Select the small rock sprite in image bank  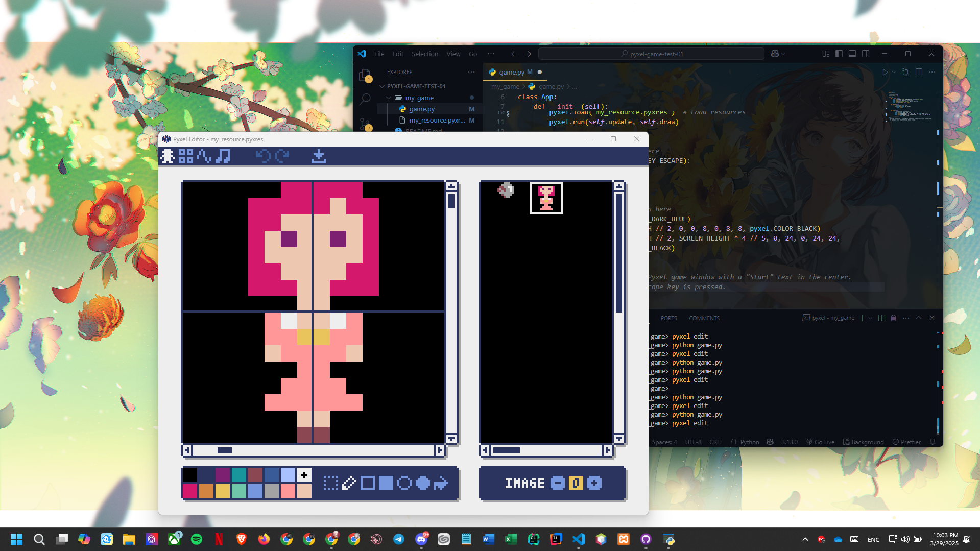[x=506, y=190]
